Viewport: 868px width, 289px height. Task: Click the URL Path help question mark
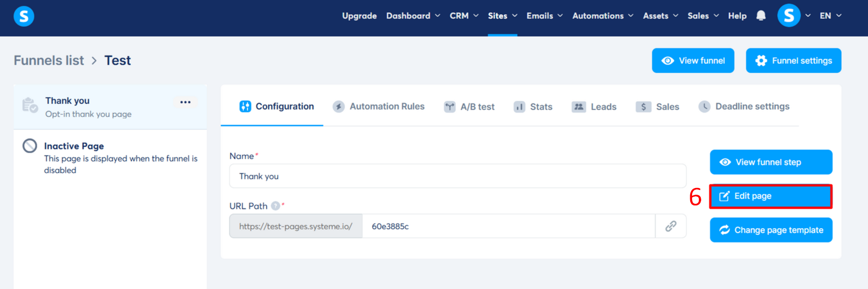click(275, 206)
